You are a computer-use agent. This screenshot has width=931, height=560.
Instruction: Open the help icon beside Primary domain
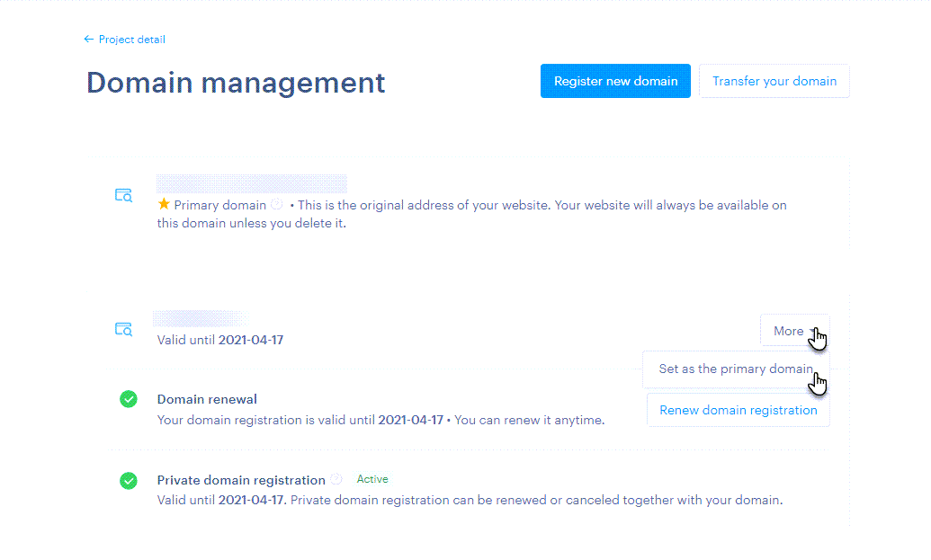coord(276,205)
